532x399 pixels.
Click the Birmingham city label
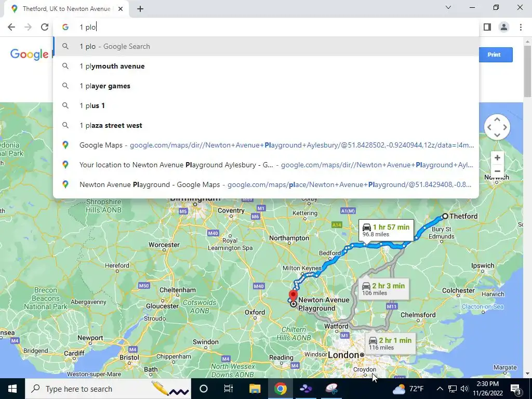point(195,199)
